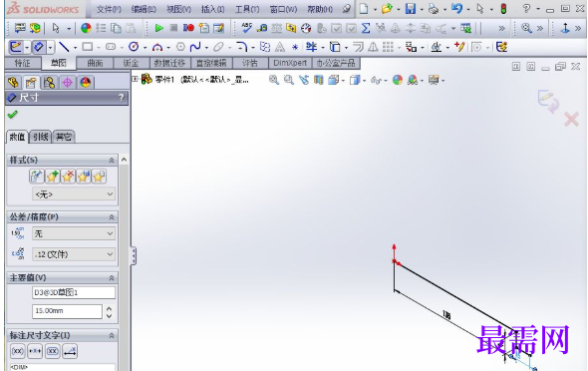The width and height of the screenshot is (588, 371).
Task: Open the tolerance type 无 dropdown
Action: [x=74, y=233]
